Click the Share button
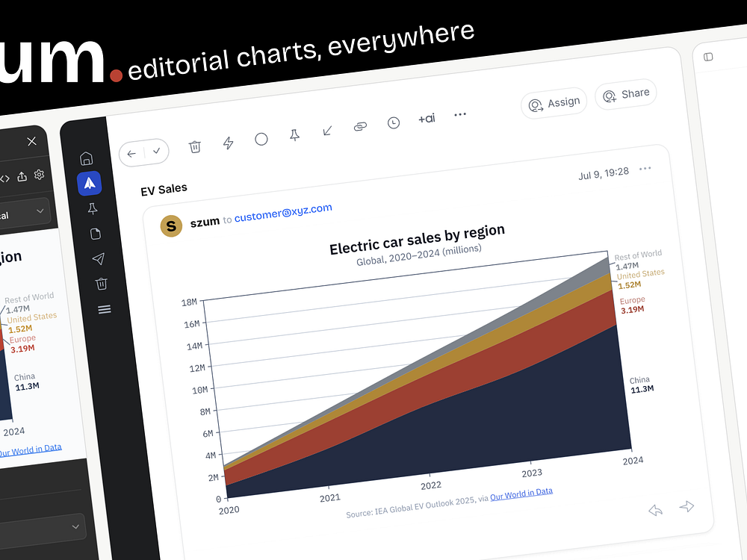The image size is (747, 560). point(626,94)
